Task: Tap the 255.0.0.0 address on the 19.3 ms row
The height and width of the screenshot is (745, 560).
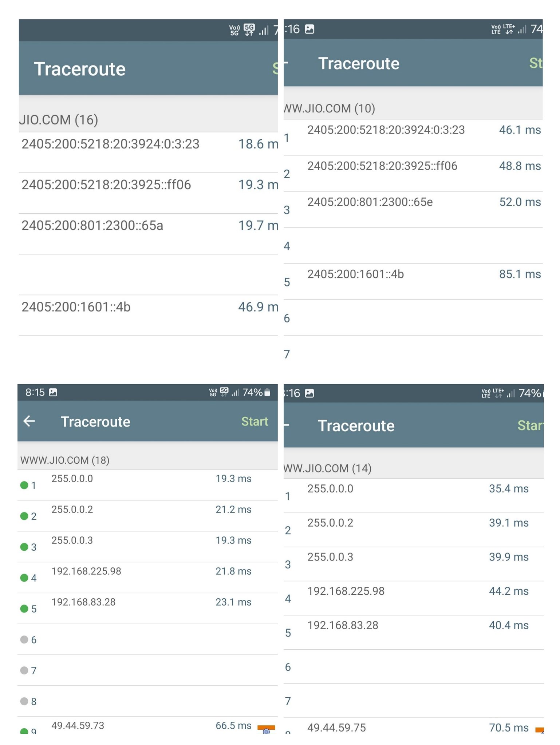Action: point(72,479)
